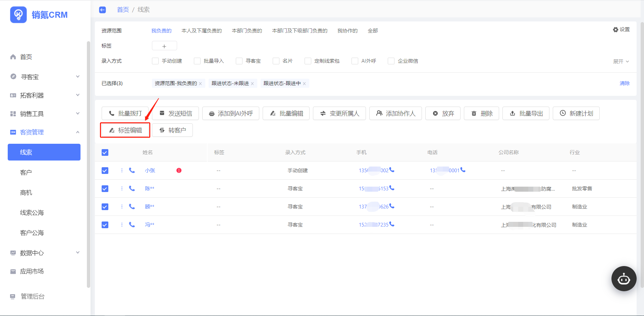Image resolution: width=644 pixels, height=316 pixels.
Task: Remove 跟进状态-跟进中 filter tag
Action: tap(304, 84)
